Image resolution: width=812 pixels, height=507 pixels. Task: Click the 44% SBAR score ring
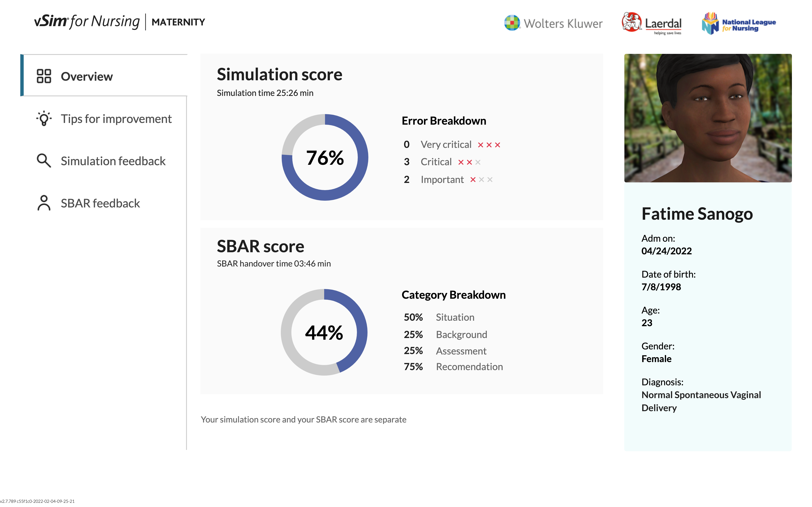tap(324, 332)
